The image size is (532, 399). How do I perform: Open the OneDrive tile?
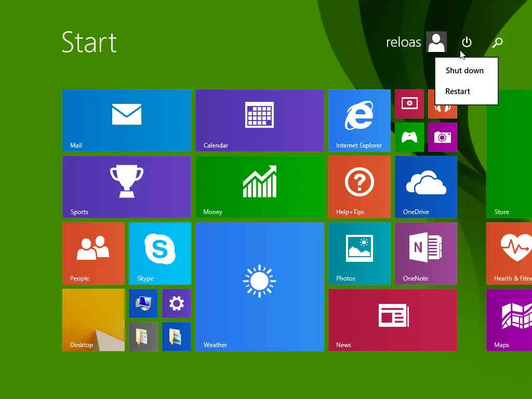point(426,187)
